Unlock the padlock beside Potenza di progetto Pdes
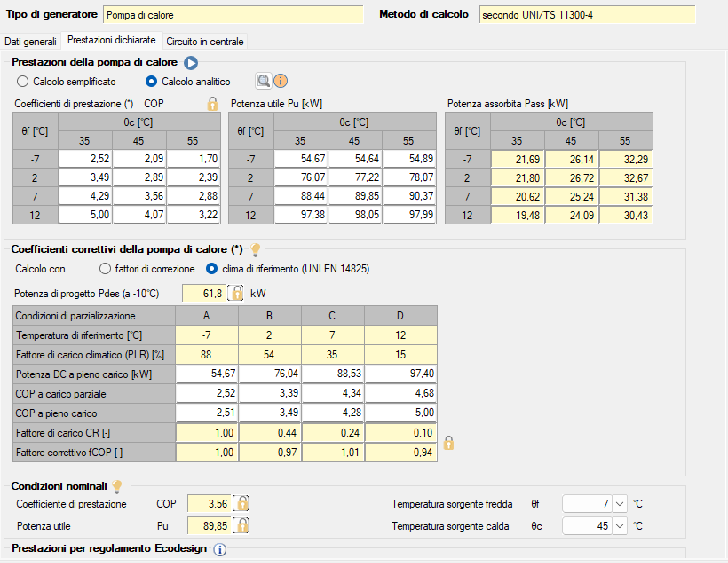Image resolution: width=728 pixels, height=563 pixels. pos(237,293)
